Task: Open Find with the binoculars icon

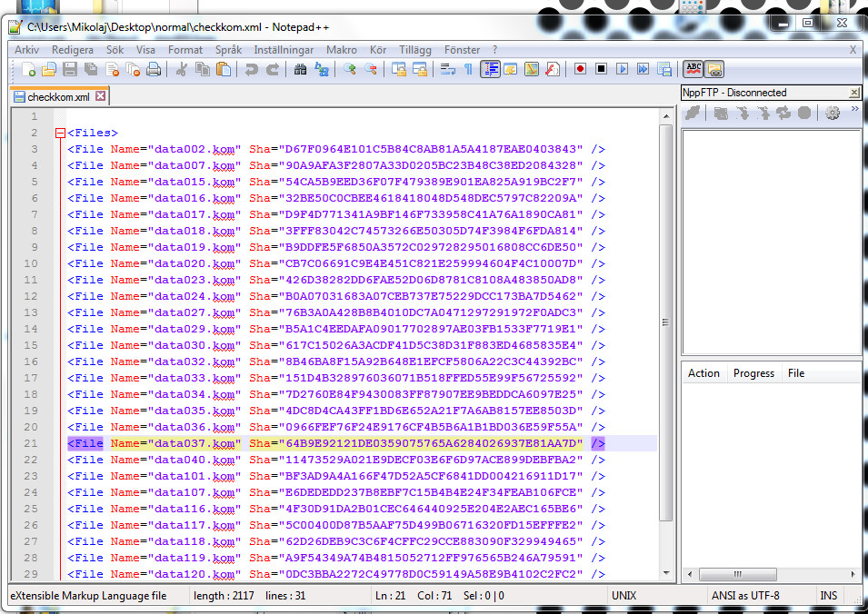Action: pyautogui.click(x=300, y=69)
